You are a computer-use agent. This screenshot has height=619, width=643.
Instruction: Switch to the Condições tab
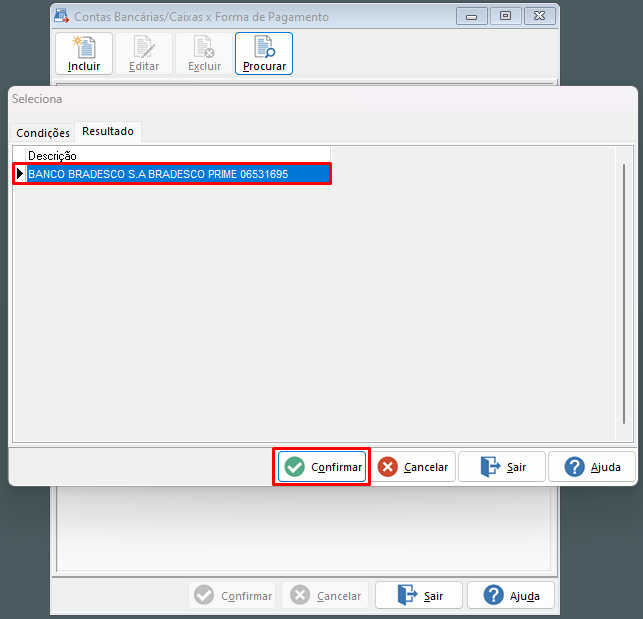point(43,133)
